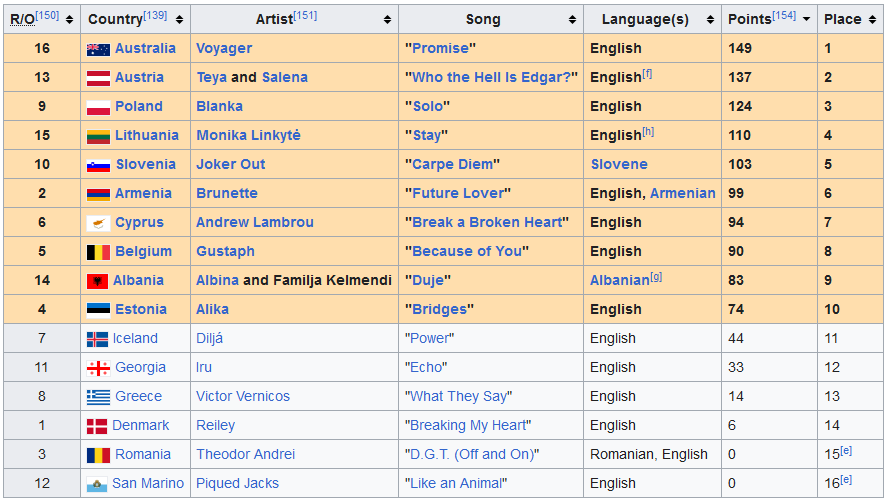Sort by Place column header arrows
This screenshot has height=502, width=888.
click(x=874, y=20)
